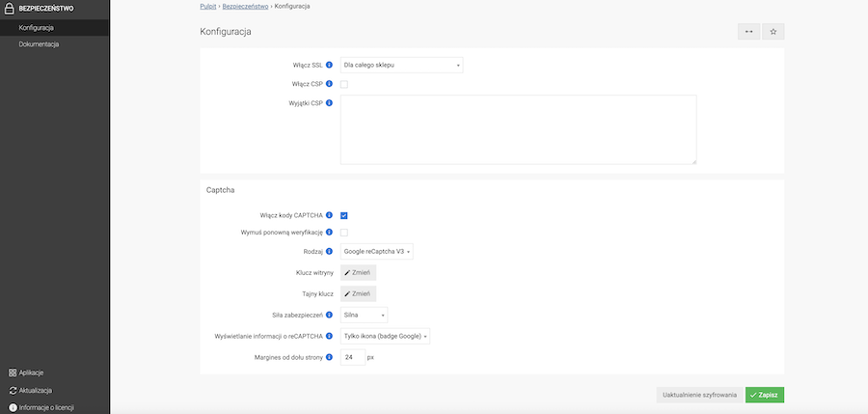This screenshot has height=414, width=868.
Task: Select Aplikacje in the sidebar
Action: [x=31, y=373]
